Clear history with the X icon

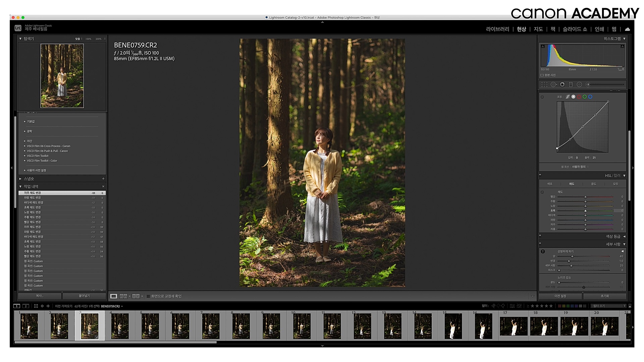103,186
